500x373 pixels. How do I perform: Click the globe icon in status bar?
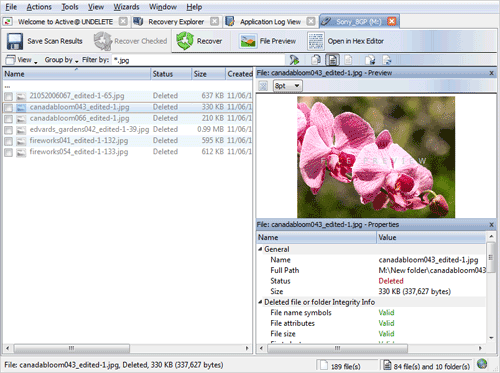tap(482, 364)
